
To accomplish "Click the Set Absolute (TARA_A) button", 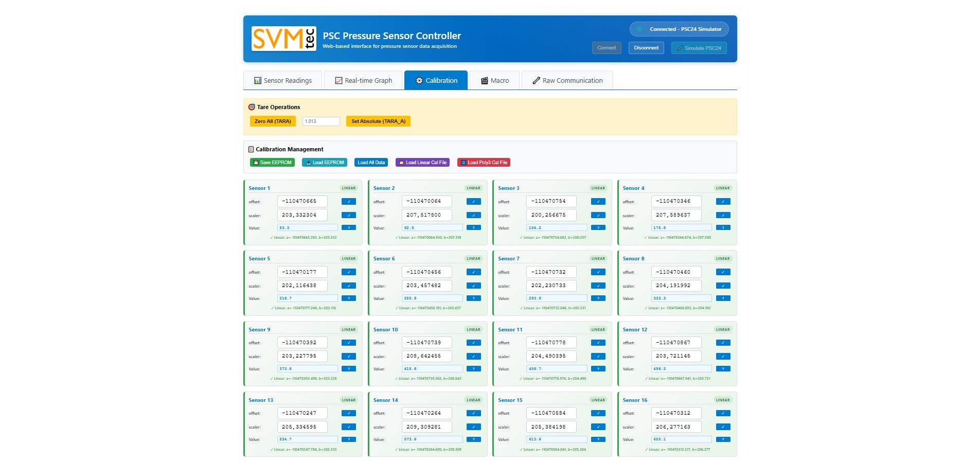I will 378,121.
